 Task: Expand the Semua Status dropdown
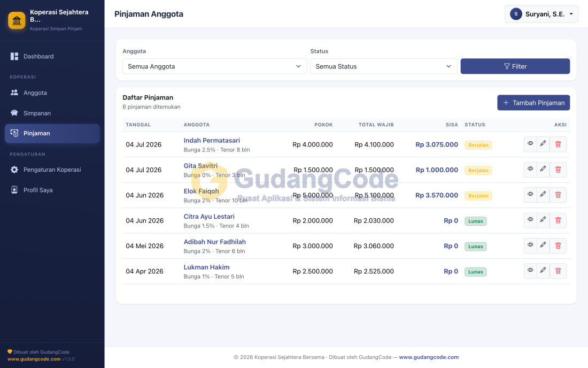(384, 66)
